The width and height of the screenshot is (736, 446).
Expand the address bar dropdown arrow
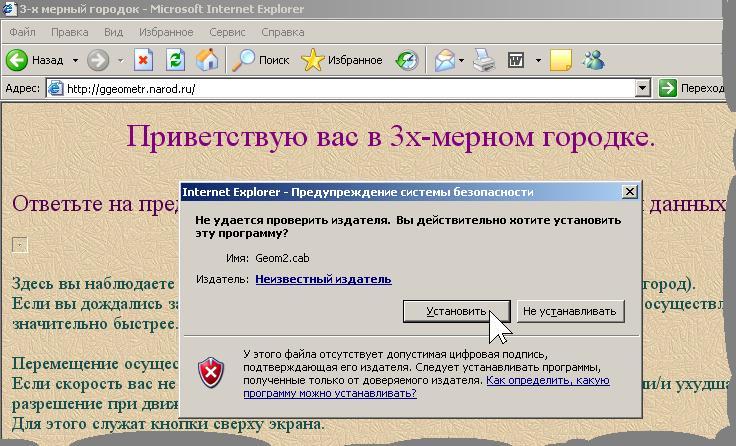pyautogui.click(x=642, y=88)
